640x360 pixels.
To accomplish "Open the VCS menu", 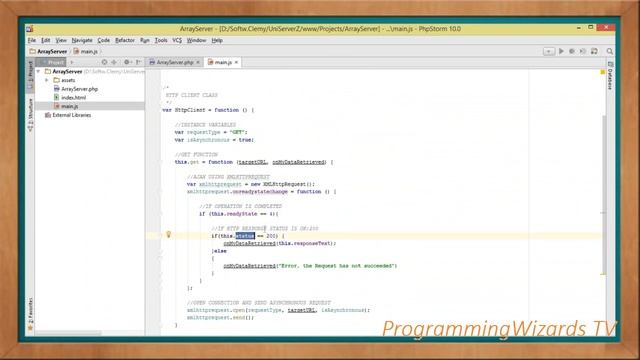I will [177, 40].
